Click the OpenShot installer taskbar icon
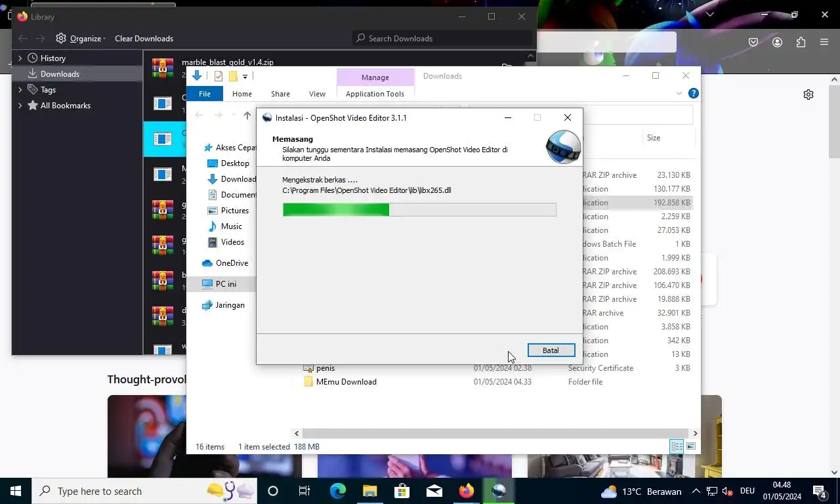This screenshot has height=504, width=840. tap(499, 491)
